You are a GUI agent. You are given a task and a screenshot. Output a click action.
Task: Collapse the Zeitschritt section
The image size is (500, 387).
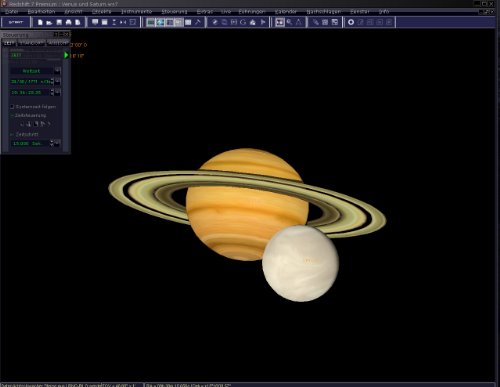point(12,134)
